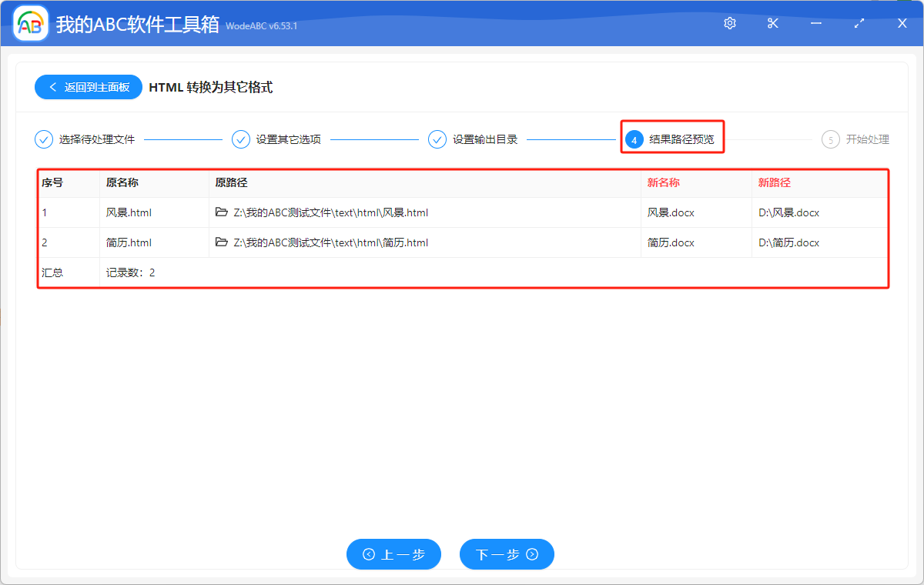This screenshot has width=924, height=585.
Task: Click the scissors cut icon in titlebar
Action: pos(772,23)
